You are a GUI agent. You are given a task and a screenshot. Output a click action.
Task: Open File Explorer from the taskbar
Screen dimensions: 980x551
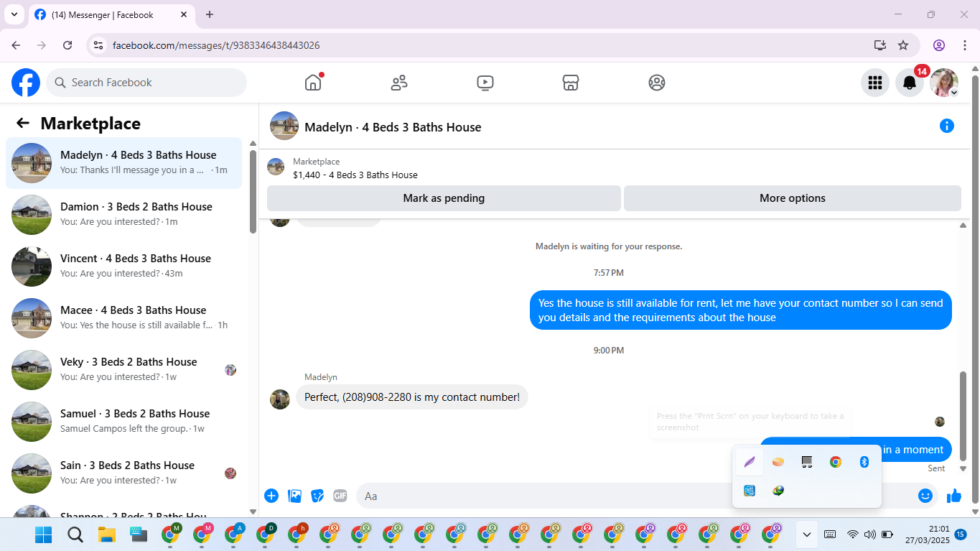pos(107,534)
